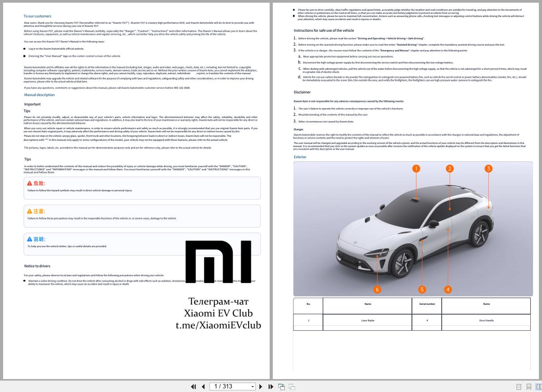Click the red danger warning icon
Screen dimensions: 542x392
pyautogui.click(x=30, y=183)
